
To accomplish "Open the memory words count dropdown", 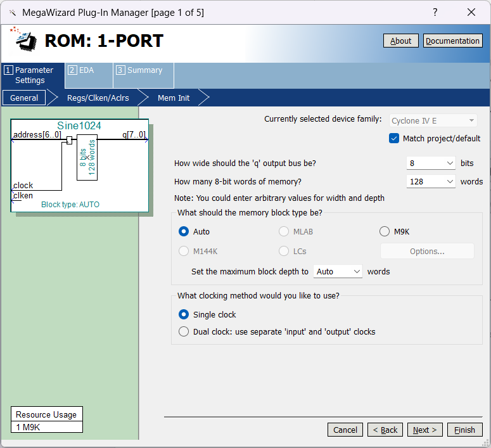I will point(431,181).
